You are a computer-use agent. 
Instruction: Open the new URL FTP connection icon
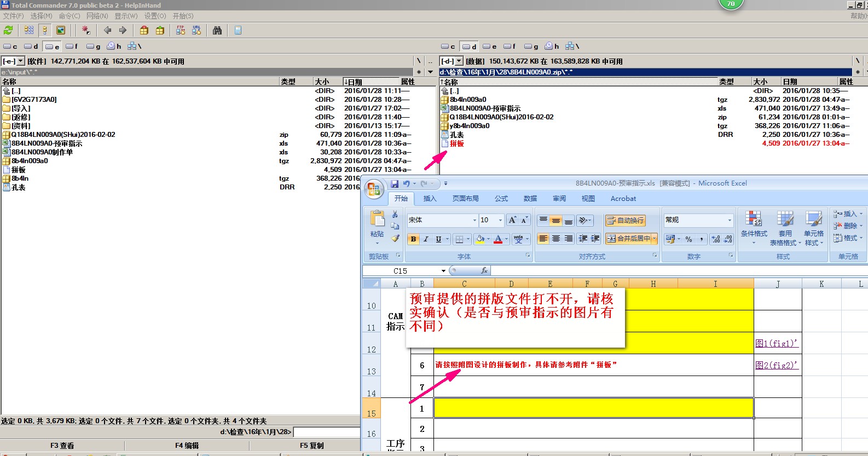click(x=196, y=30)
